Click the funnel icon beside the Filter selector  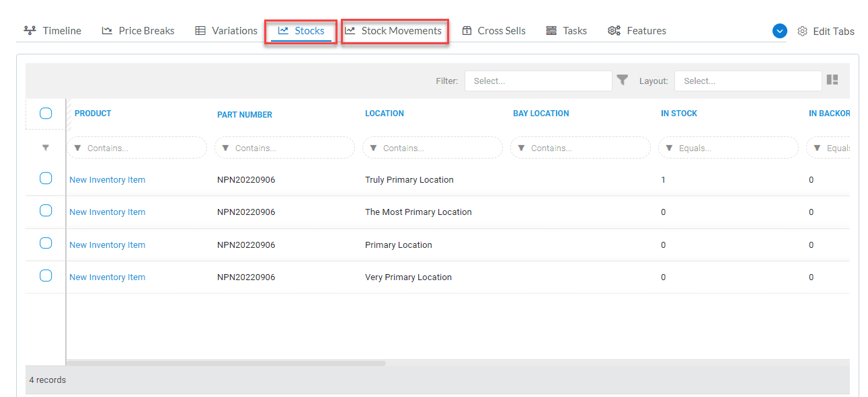623,80
